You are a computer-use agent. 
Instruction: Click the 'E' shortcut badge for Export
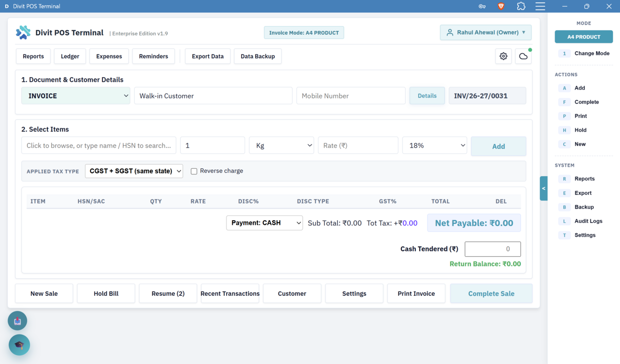564,193
